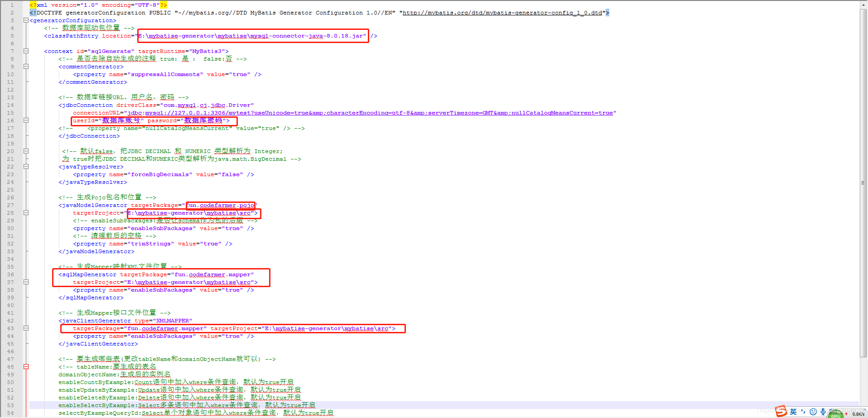Click the sqlMapGenerator opening tag

tap(87, 274)
